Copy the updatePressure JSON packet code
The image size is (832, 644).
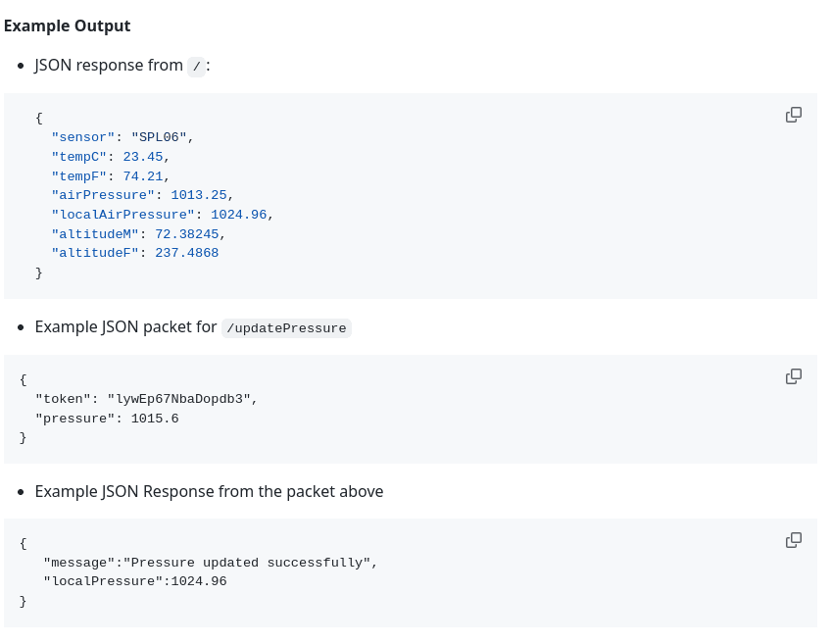[x=794, y=376]
